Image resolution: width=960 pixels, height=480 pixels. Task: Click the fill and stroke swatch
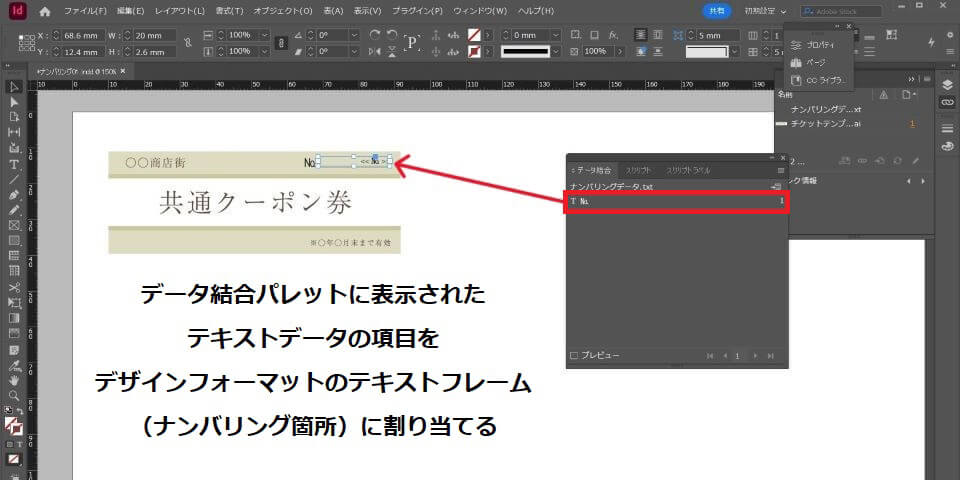pos(14,424)
